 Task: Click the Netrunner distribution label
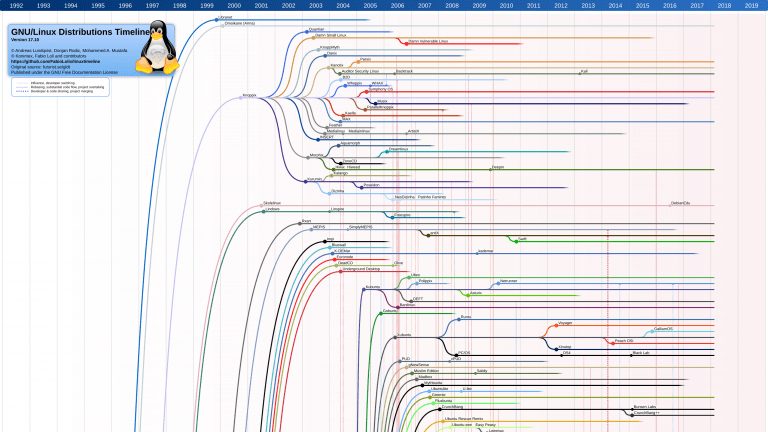[x=508, y=281]
